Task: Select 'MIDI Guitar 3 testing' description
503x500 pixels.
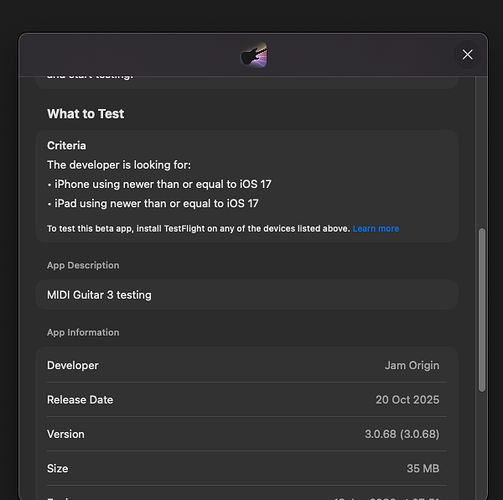Action: (99, 295)
